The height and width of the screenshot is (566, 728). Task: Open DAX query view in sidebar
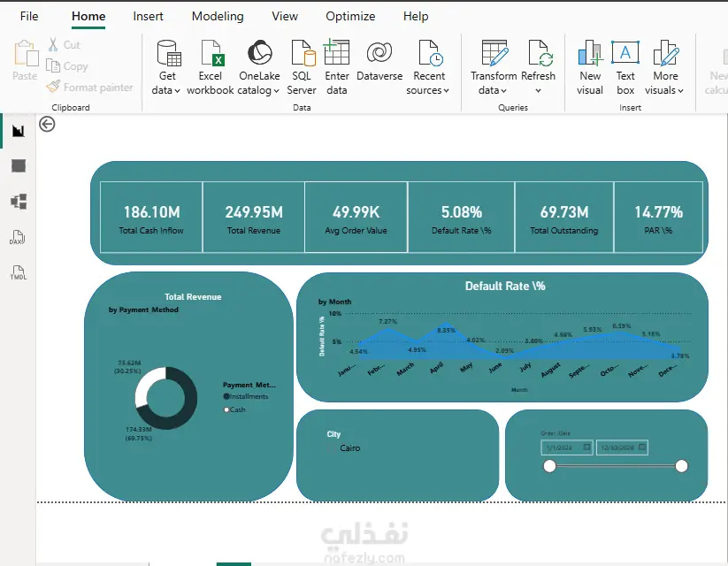tap(18, 237)
